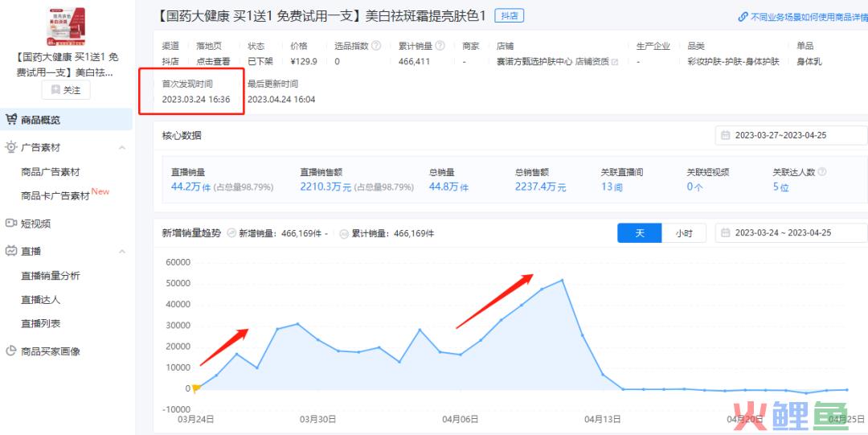Open 2023-03-27~2023-04-25 date range picker

(x=792, y=135)
